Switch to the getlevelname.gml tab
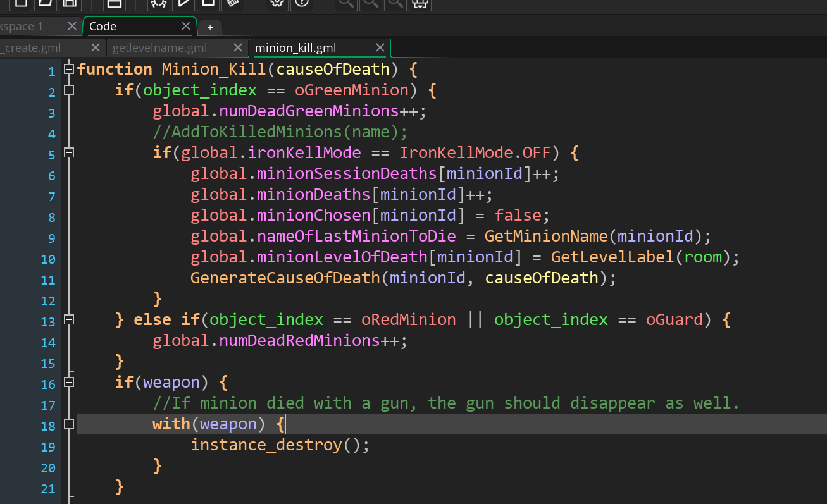 (x=159, y=48)
